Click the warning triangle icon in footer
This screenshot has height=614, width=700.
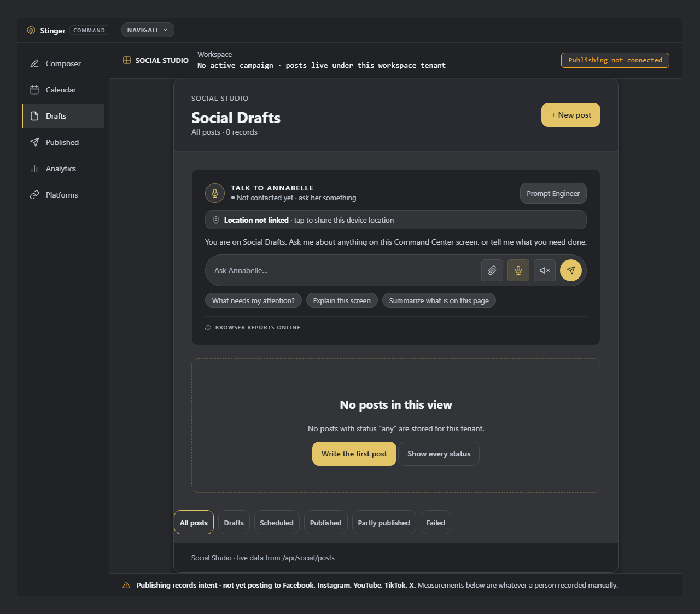pyautogui.click(x=126, y=585)
